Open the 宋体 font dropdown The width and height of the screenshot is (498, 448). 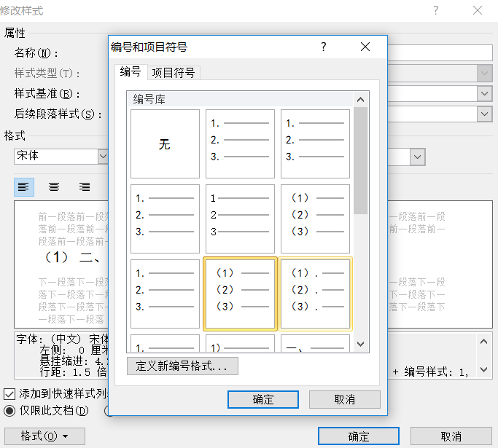(102, 157)
